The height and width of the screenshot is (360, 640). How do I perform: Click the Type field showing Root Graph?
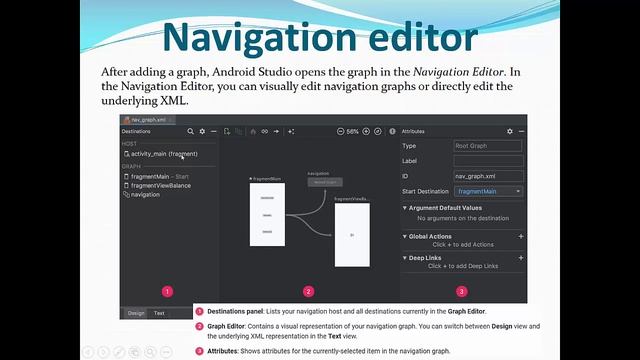click(x=488, y=146)
